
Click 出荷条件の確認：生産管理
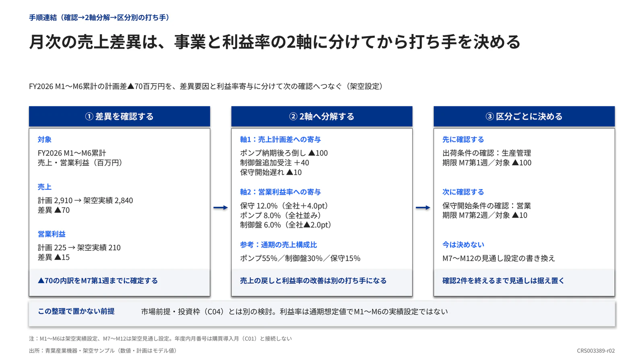(x=487, y=153)
